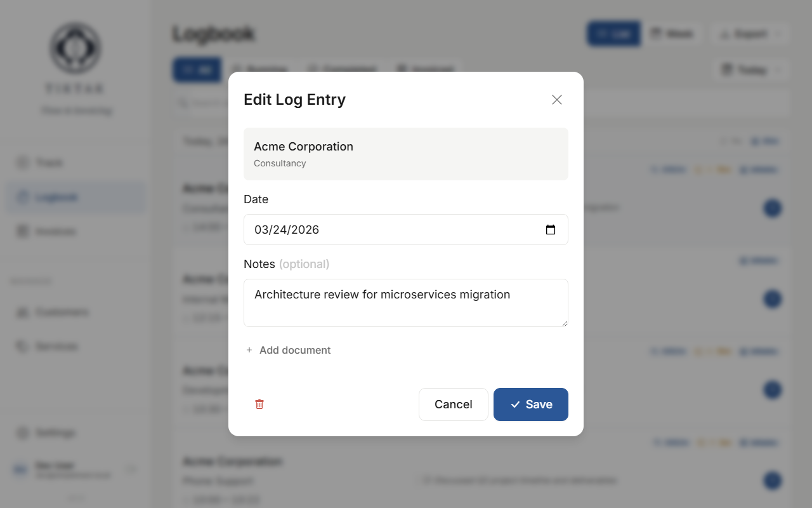Screen dimensions: 812x508
Task: Expand the user profile menu in the sidebar
Action: coord(131,469)
